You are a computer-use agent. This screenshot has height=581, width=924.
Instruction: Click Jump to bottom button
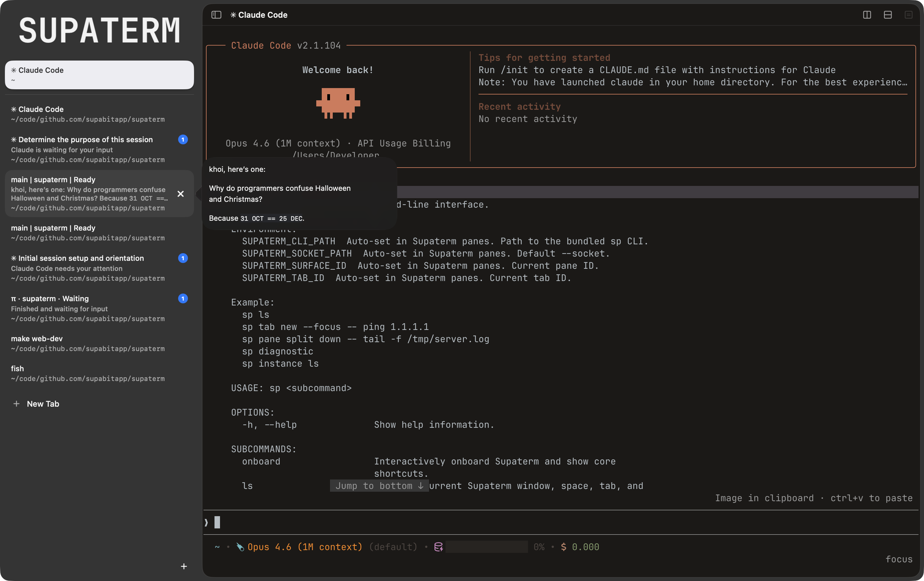pos(379,486)
